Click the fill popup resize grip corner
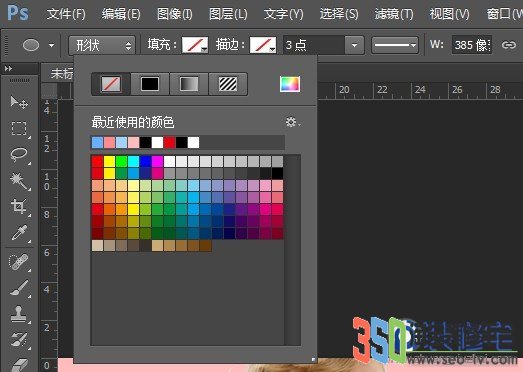The height and width of the screenshot is (372, 523). tap(313, 359)
